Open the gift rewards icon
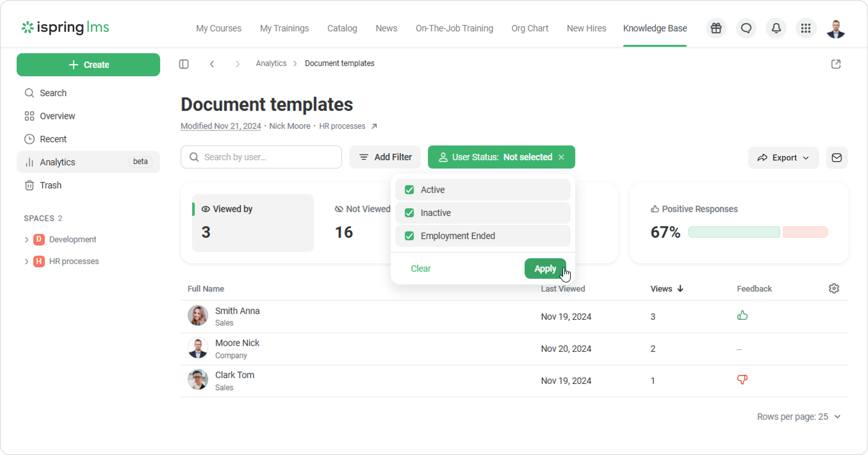The width and height of the screenshot is (868, 455). [x=716, y=28]
